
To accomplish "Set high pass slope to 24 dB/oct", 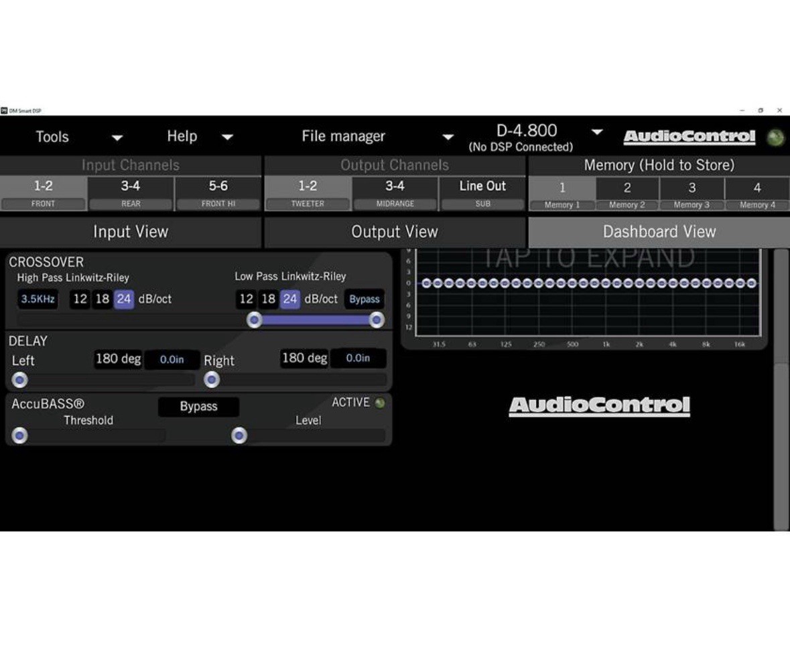I will [124, 299].
